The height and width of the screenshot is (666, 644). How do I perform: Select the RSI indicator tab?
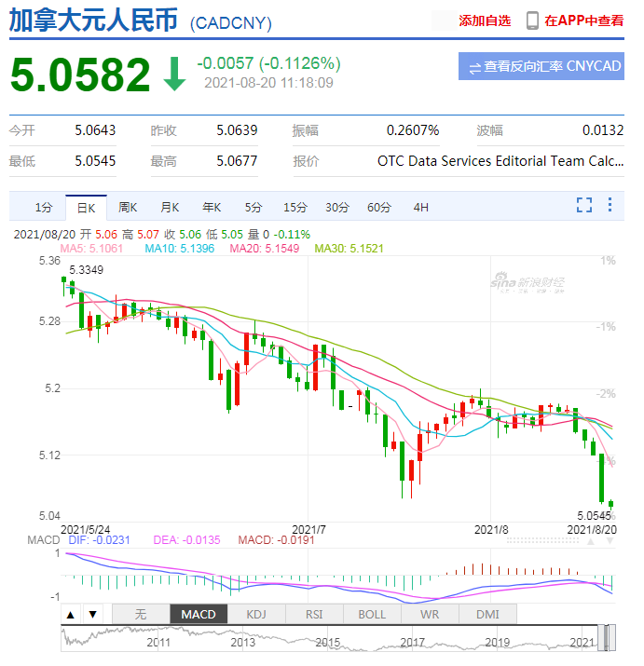pos(314,614)
